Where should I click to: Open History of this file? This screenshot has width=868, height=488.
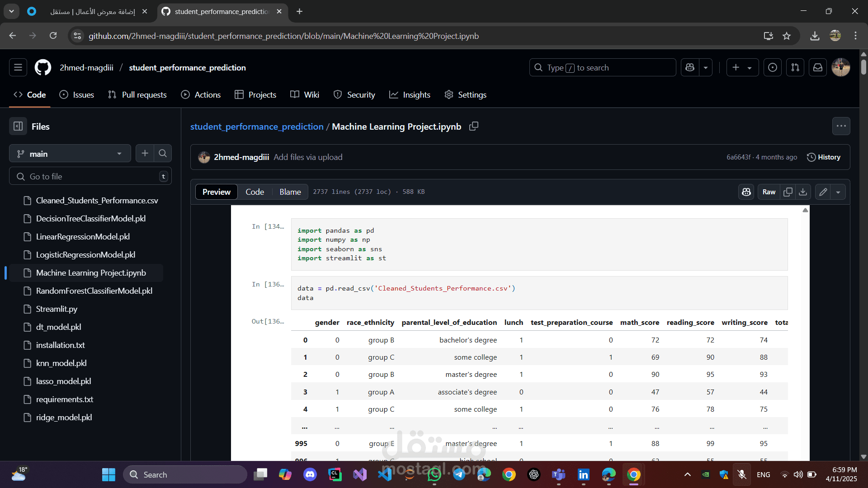(x=824, y=157)
